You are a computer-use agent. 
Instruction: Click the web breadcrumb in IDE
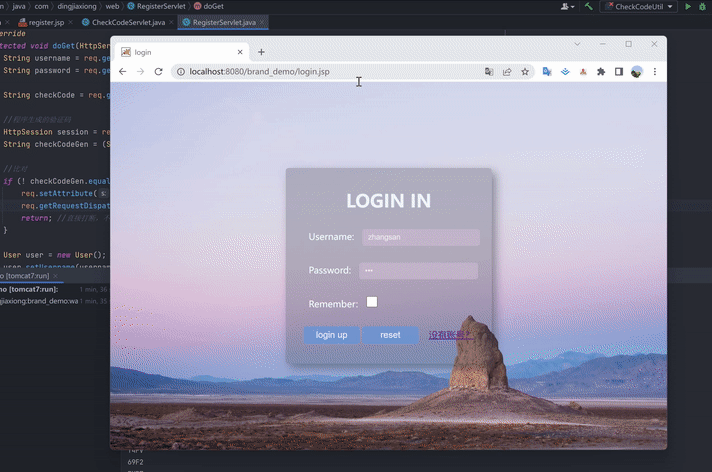click(x=112, y=6)
